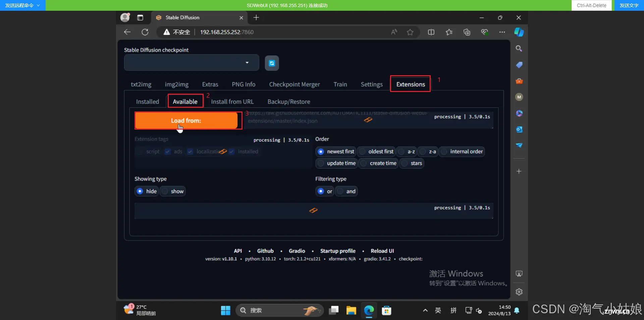
Task: Open the read aloud icon
Action: (394, 32)
